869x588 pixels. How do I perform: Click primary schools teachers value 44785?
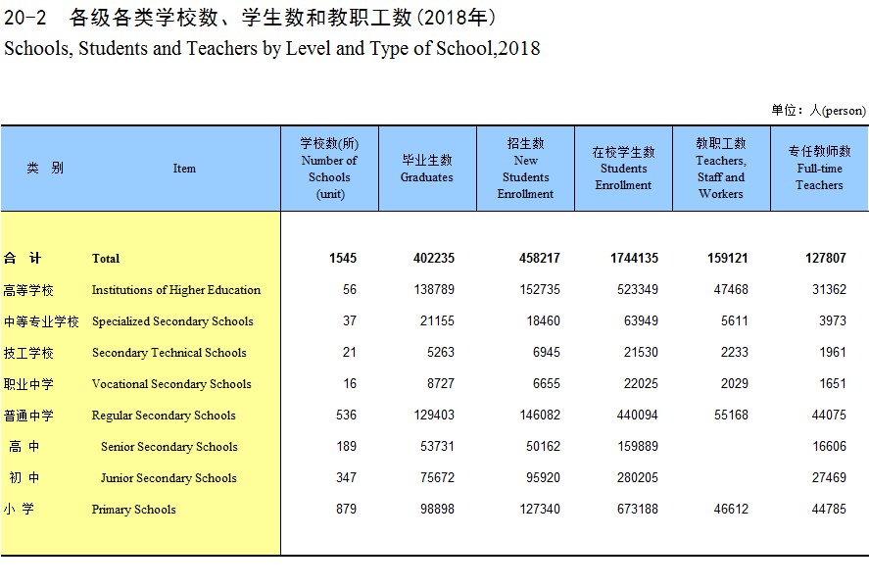click(x=829, y=509)
